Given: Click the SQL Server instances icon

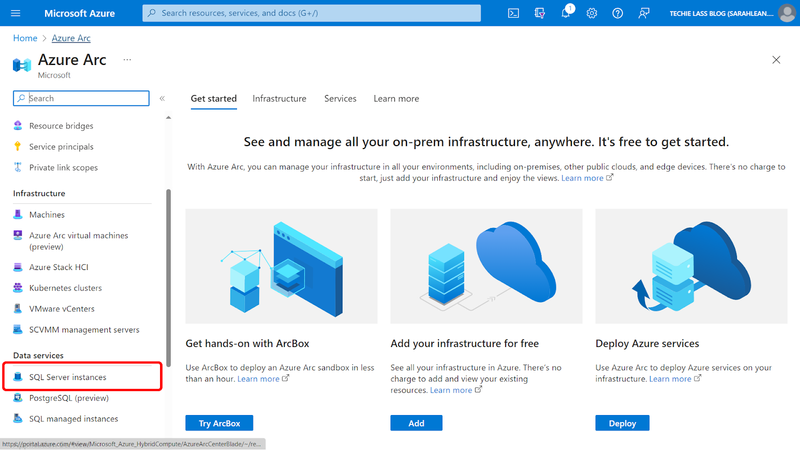Looking at the screenshot, I should point(18,377).
